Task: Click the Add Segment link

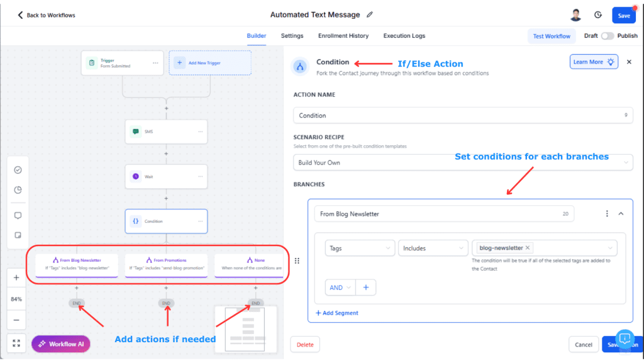Action: click(337, 313)
